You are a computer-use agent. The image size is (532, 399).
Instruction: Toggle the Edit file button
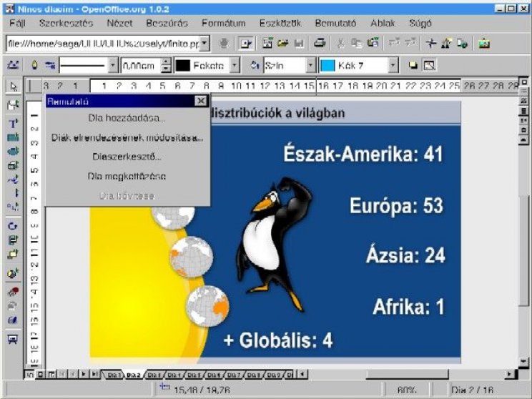tap(246, 43)
